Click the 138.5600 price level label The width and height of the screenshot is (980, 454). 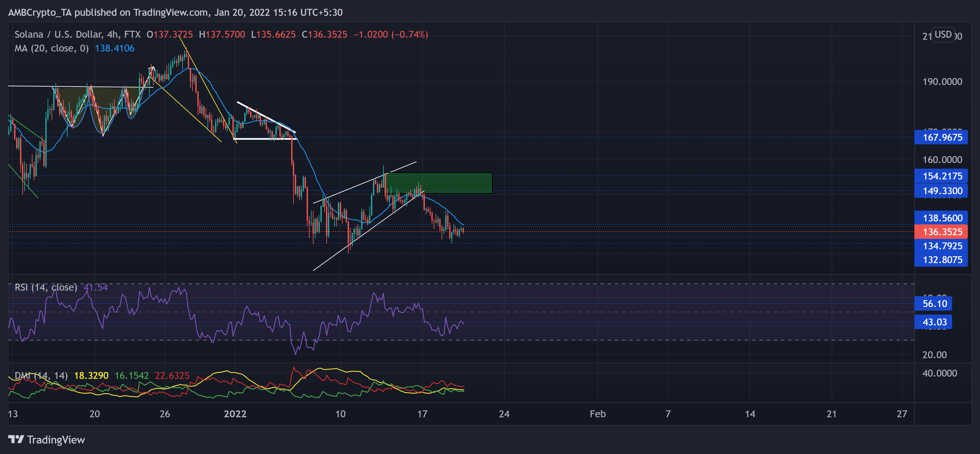pyautogui.click(x=941, y=218)
